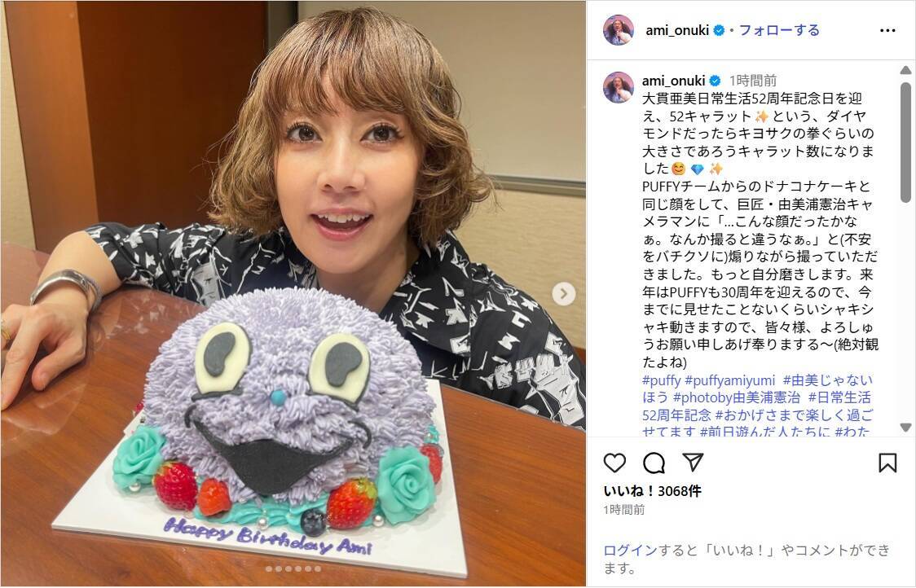Image resolution: width=916 pixels, height=588 pixels.
Task: Click verified badge beside header username
Action: [x=719, y=30]
